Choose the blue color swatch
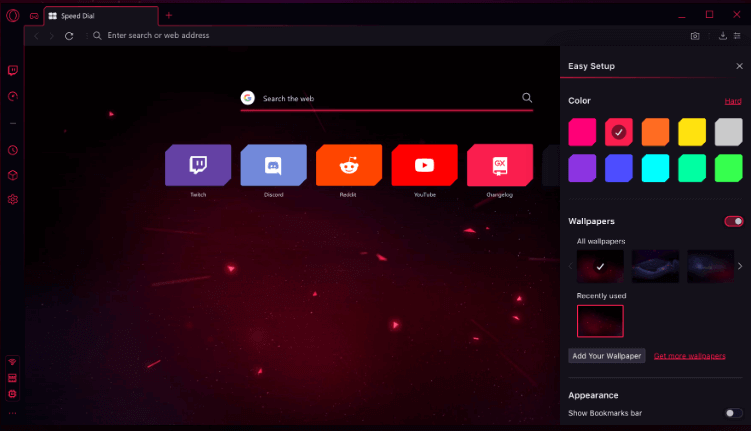 pyautogui.click(x=619, y=168)
